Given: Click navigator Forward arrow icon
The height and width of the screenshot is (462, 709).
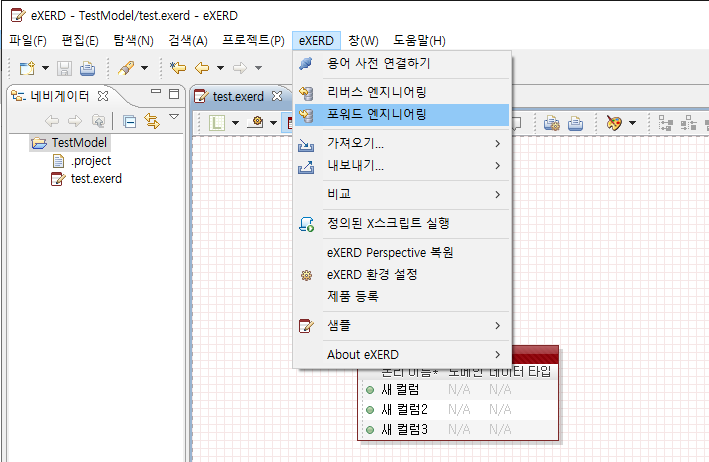Looking at the screenshot, I should pos(75,121).
